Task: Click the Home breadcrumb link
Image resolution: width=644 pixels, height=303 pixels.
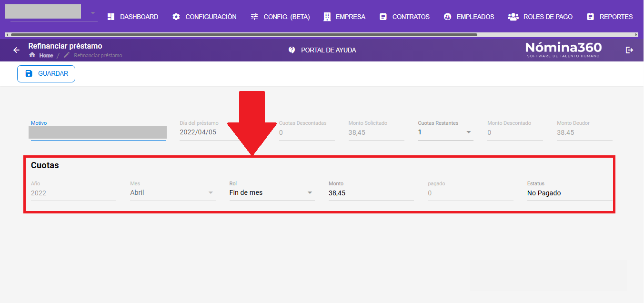Action: (46, 55)
